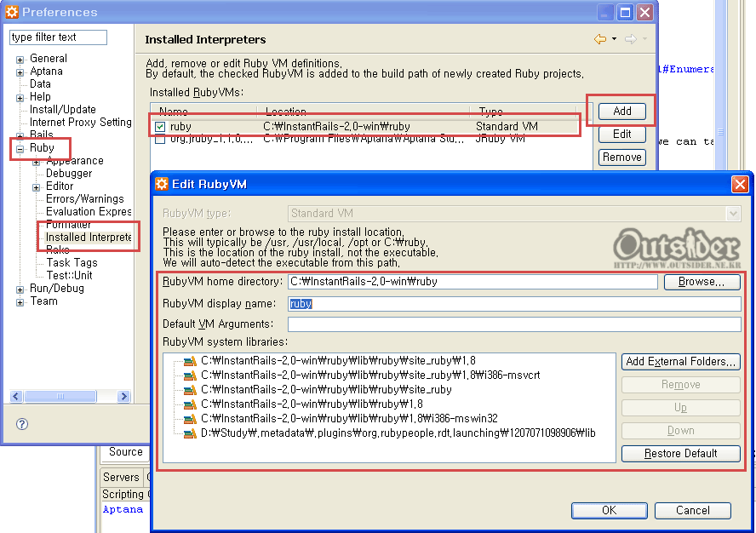This screenshot has width=756, height=533.
Task: Select the Scripting tab label
Action: pos(123,495)
